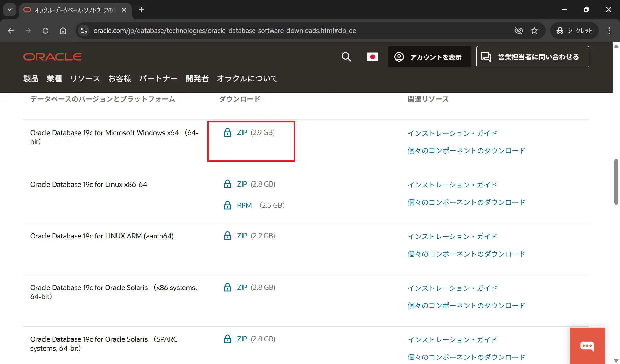Open Windows row インストレーション・ガイド link
The height and width of the screenshot is (364, 620).
coord(452,133)
